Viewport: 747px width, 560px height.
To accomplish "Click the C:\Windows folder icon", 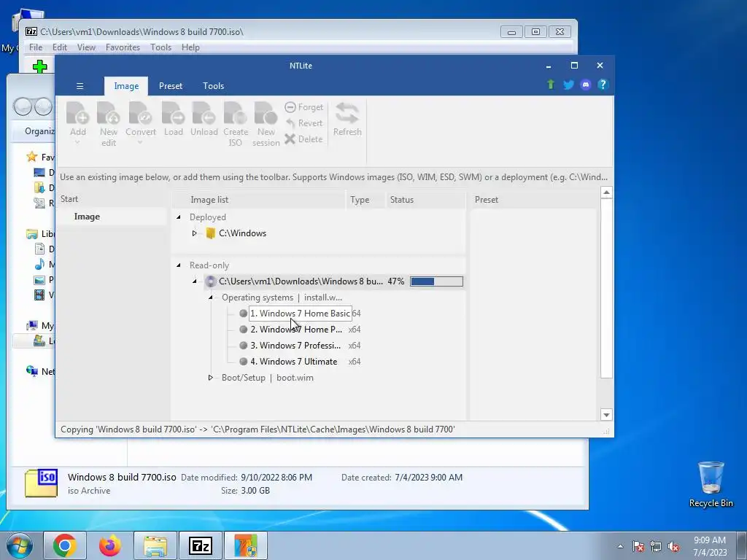I will [210, 233].
